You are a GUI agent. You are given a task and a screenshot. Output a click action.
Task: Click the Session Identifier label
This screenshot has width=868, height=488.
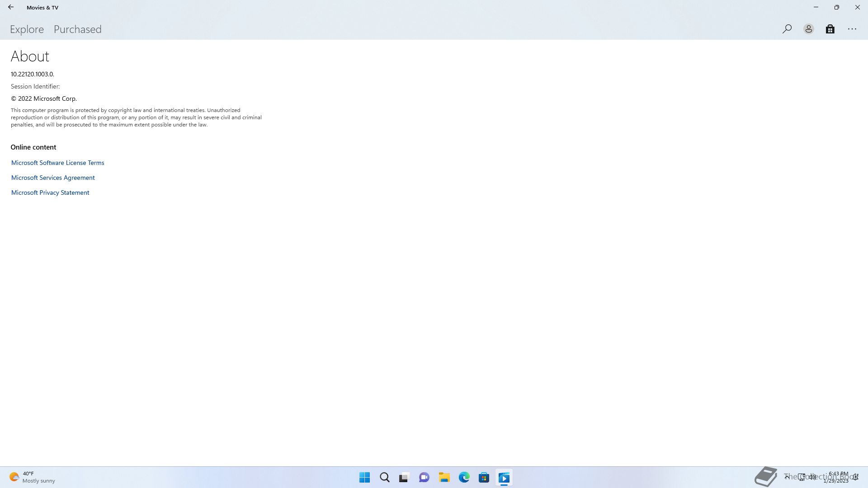pyautogui.click(x=35, y=86)
